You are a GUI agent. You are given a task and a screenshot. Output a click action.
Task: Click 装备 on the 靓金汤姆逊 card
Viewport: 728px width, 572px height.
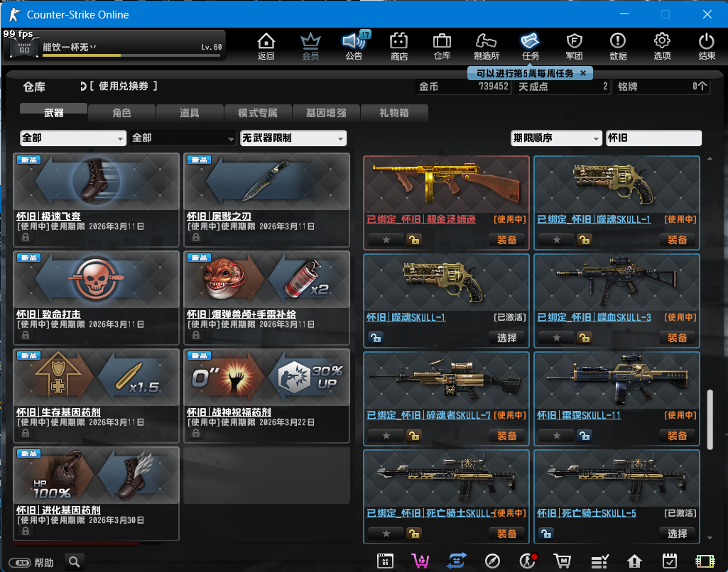(x=506, y=240)
